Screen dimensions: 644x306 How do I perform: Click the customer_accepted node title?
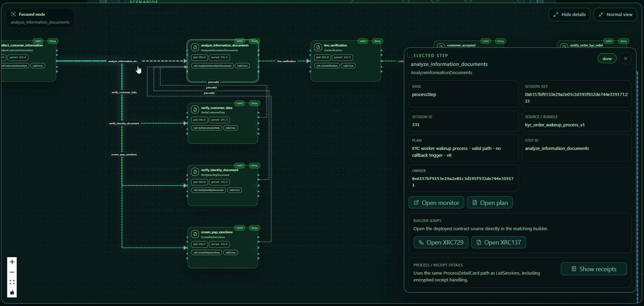click(461, 45)
